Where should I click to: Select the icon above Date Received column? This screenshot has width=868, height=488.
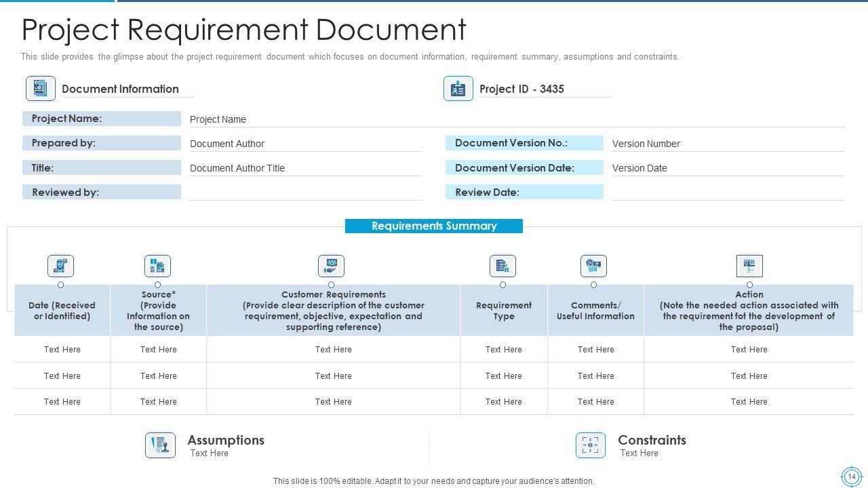[60, 266]
